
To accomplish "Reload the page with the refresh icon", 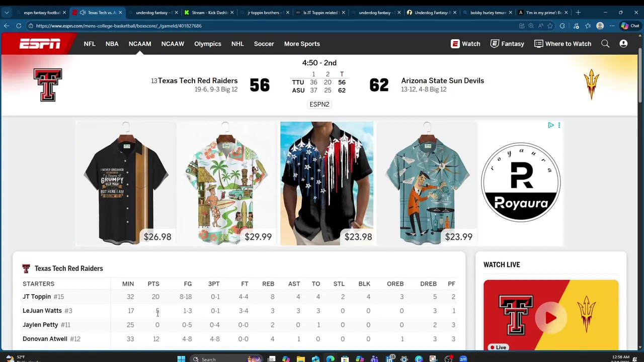I will pos(19,26).
